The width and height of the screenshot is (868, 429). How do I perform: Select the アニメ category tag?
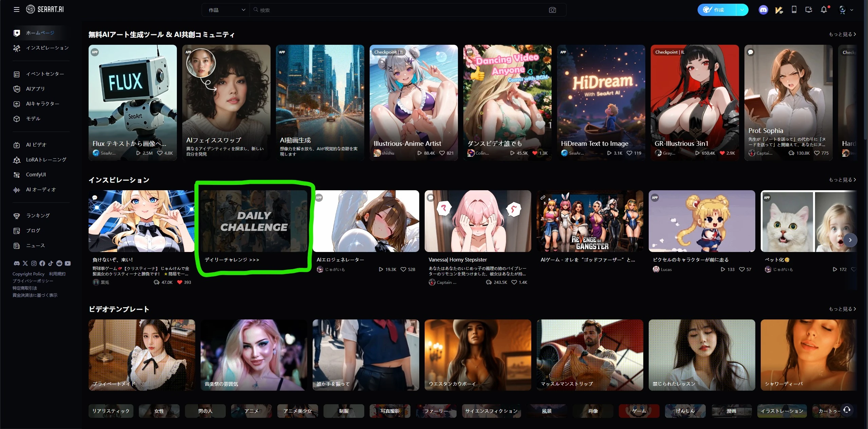click(251, 411)
